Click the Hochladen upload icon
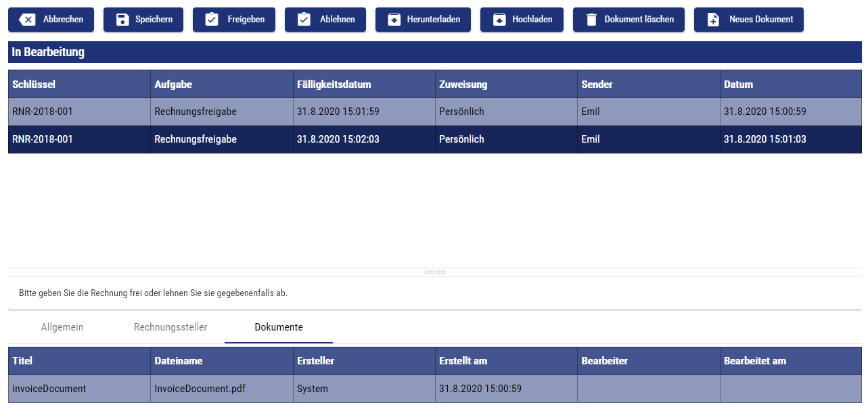 pos(499,20)
